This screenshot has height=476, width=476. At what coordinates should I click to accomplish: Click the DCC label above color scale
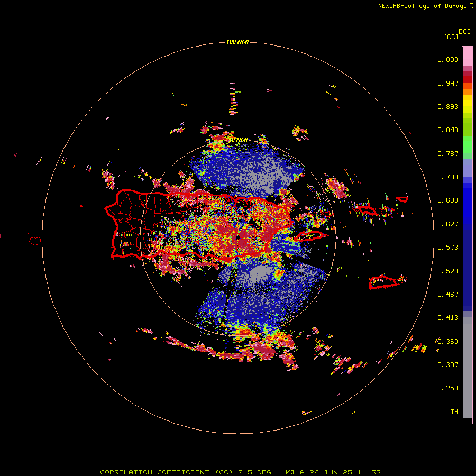(x=464, y=32)
